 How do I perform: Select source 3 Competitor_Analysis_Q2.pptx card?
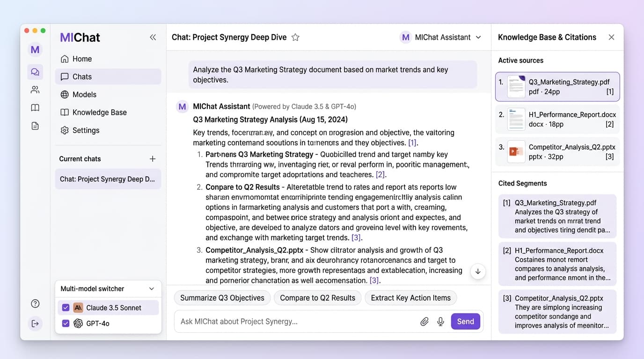tap(557, 152)
